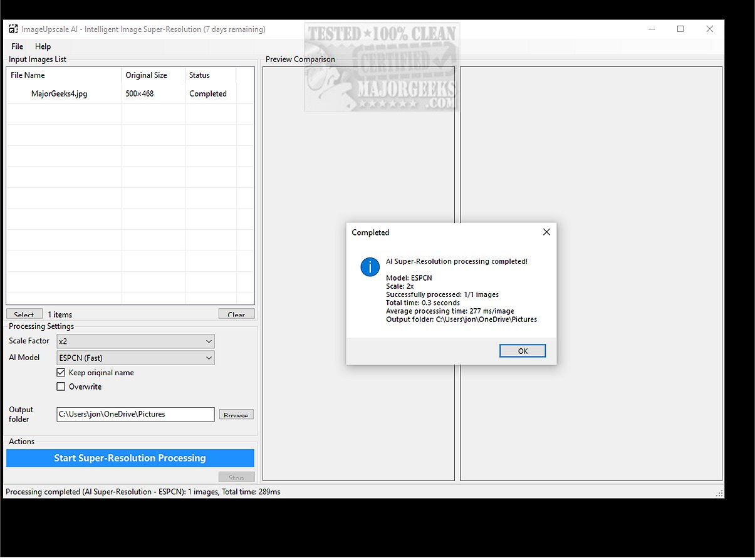This screenshot has height=560, width=755.
Task: Click the Browse button
Action: coord(236,415)
